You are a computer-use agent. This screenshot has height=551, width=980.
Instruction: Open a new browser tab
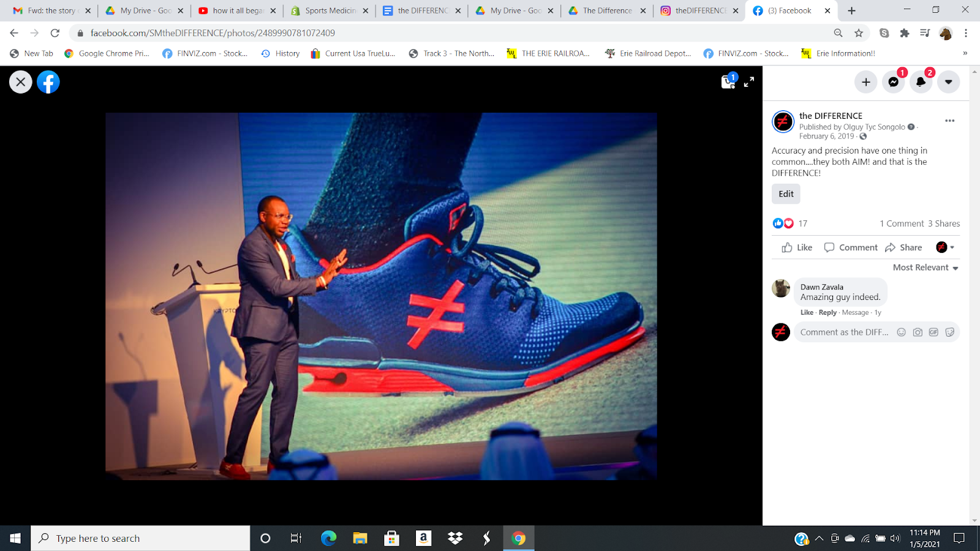click(x=851, y=10)
